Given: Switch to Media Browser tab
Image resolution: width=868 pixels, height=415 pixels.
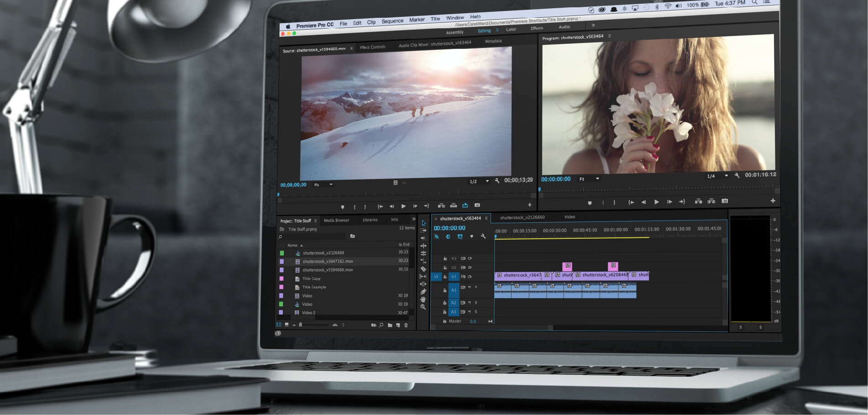Looking at the screenshot, I should [336, 221].
